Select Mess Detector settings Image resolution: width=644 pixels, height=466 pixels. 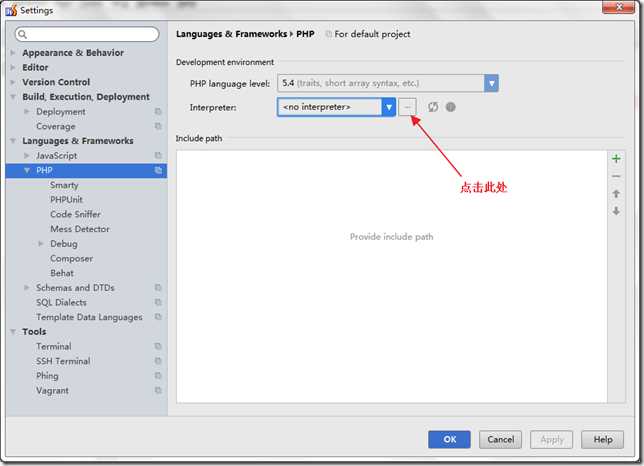pyautogui.click(x=80, y=229)
